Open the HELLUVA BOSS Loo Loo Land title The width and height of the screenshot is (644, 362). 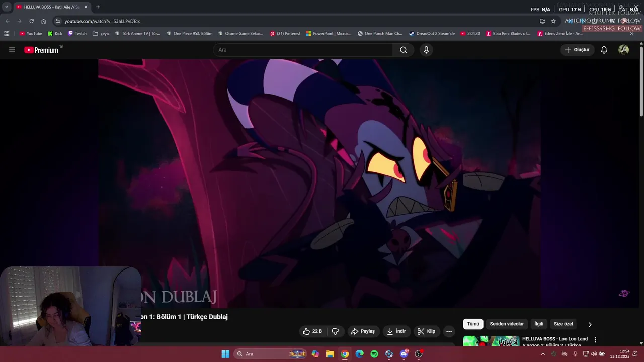(x=555, y=341)
